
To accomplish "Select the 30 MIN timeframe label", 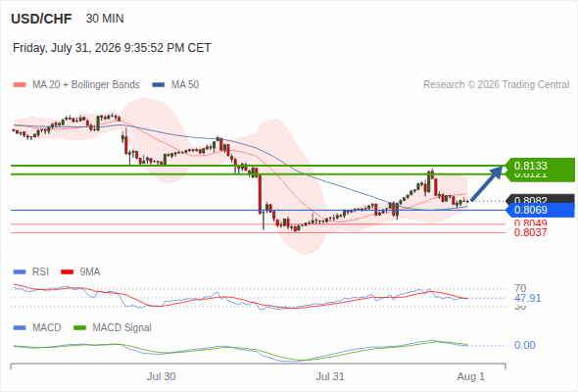I will (105, 19).
